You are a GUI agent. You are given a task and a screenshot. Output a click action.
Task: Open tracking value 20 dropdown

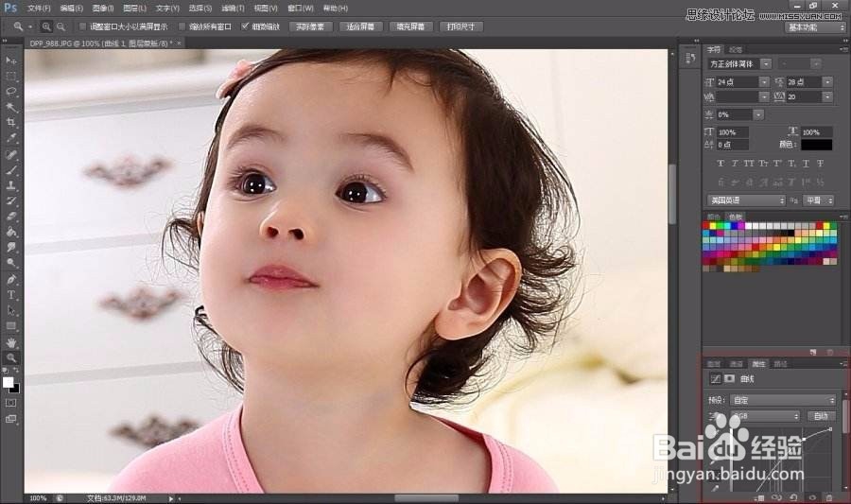pyautogui.click(x=827, y=96)
